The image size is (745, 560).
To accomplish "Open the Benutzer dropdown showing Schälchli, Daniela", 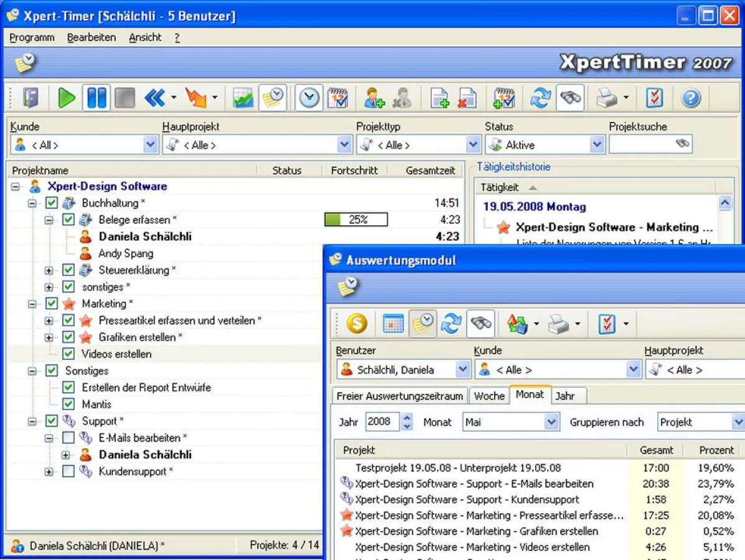I will (463, 369).
